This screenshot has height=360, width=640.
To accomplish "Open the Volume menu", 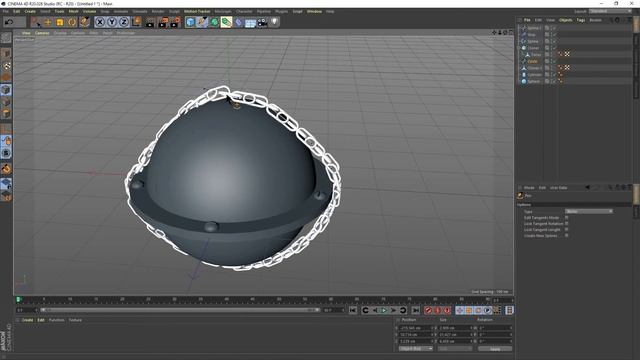I will (89, 11).
